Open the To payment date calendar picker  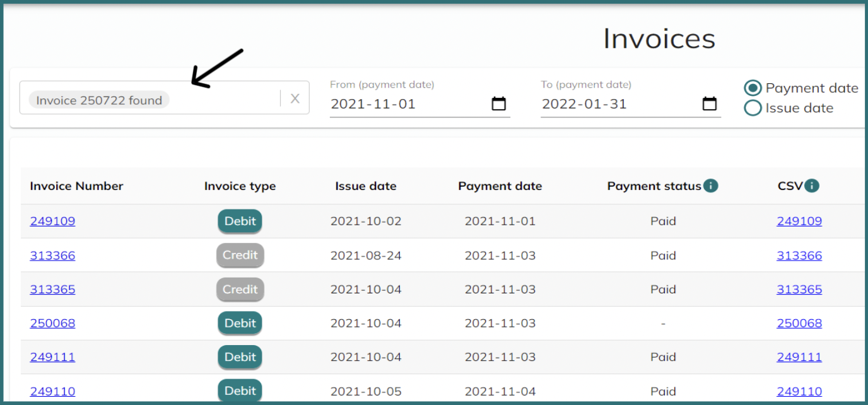click(710, 104)
